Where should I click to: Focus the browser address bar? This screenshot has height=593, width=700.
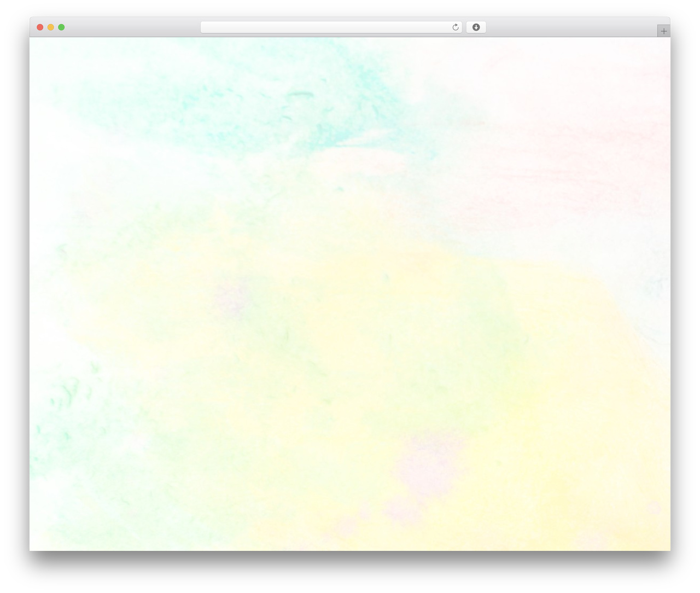(x=331, y=27)
